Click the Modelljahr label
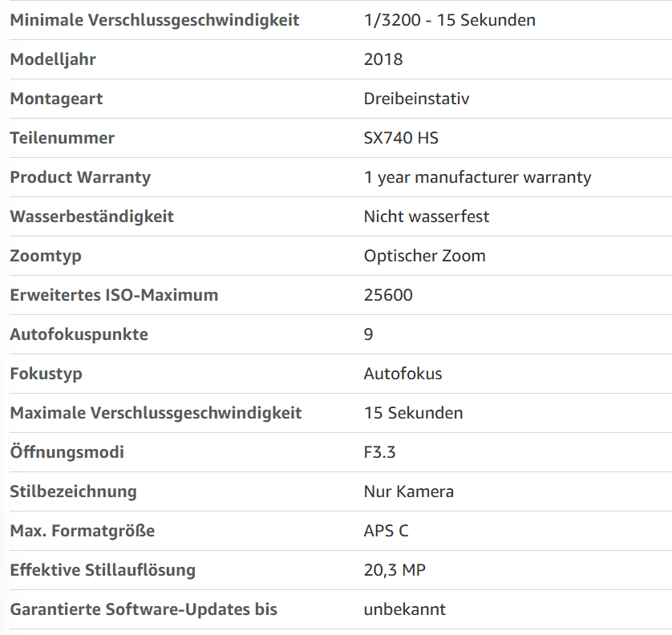672x635 pixels. click(53, 59)
